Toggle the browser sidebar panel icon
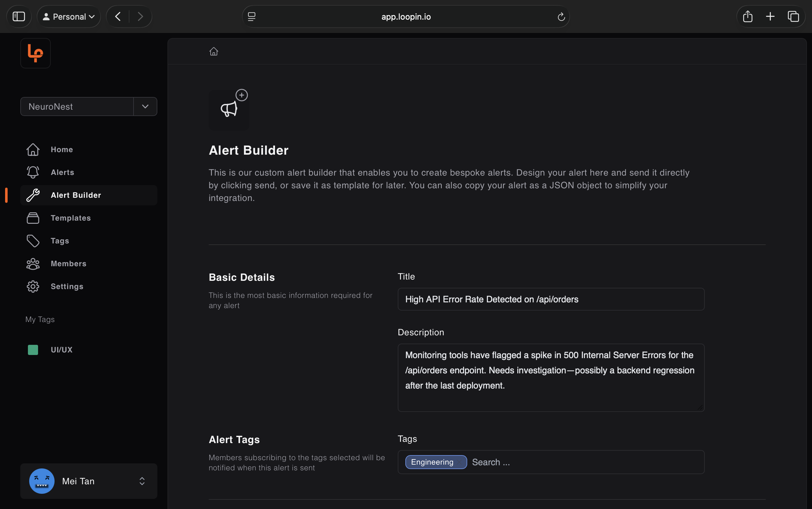 click(19, 16)
